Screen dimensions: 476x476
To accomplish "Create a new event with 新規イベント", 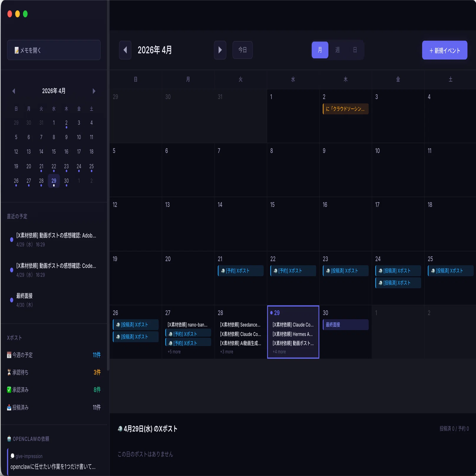I will (444, 50).
